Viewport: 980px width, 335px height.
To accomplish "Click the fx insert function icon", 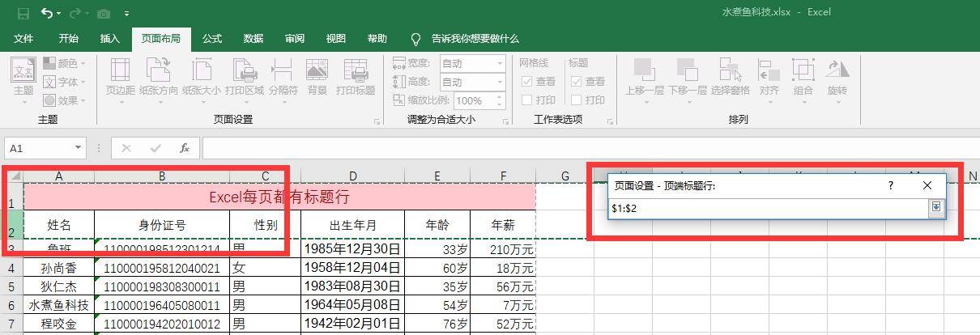I will (x=185, y=148).
